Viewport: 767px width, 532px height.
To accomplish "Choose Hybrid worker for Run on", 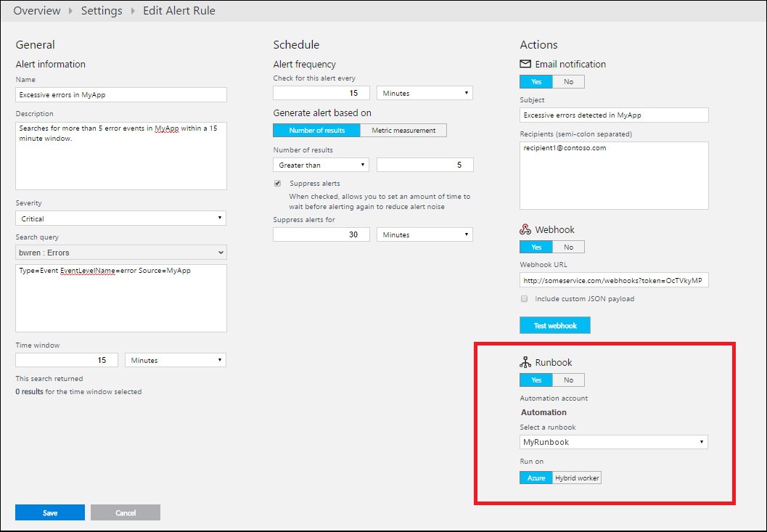I will pyautogui.click(x=577, y=478).
